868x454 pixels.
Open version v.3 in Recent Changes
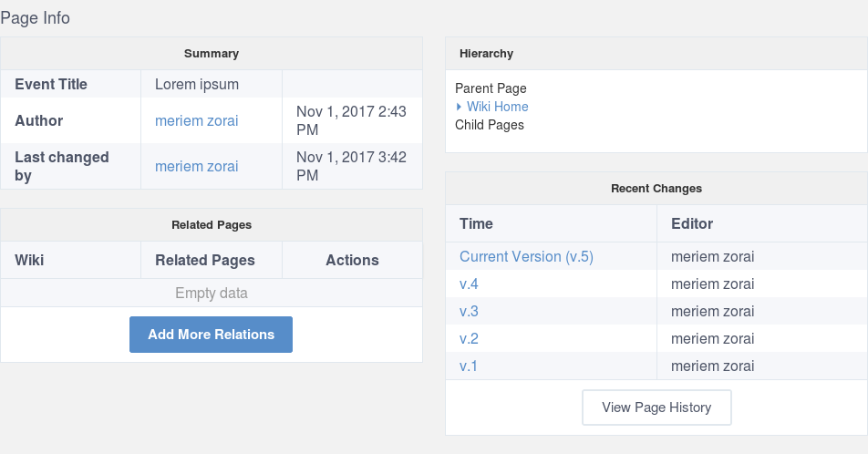pyautogui.click(x=469, y=311)
